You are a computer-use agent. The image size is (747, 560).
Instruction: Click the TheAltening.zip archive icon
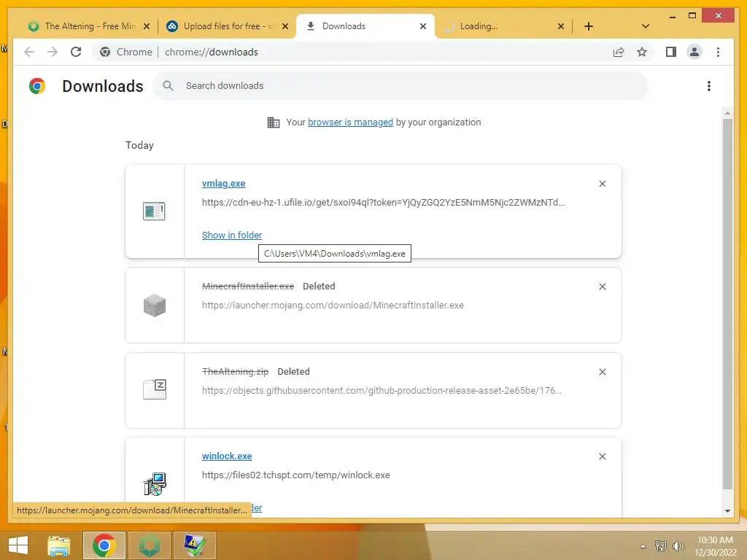pyautogui.click(x=155, y=389)
